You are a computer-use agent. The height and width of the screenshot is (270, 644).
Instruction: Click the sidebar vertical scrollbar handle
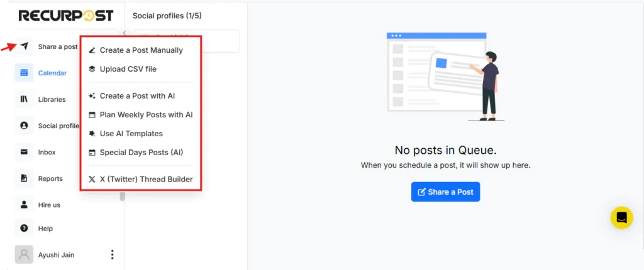pos(122,196)
